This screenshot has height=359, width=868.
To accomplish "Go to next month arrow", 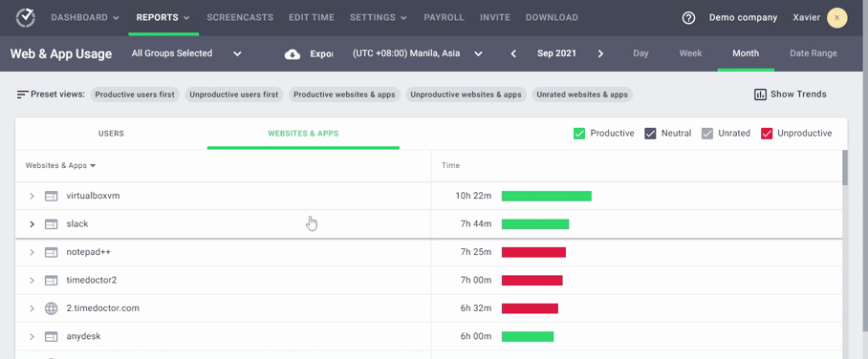I will click(x=600, y=53).
